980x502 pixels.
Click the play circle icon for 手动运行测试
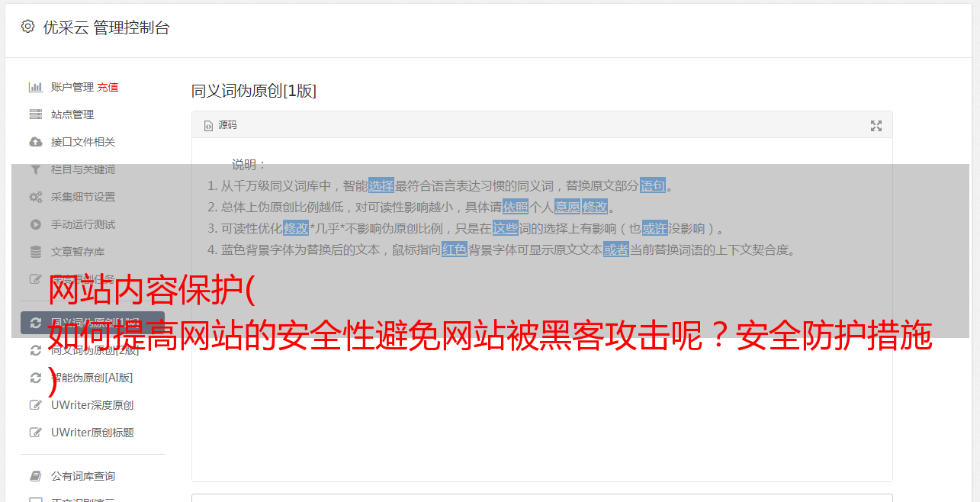pyautogui.click(x=35, y=224)
